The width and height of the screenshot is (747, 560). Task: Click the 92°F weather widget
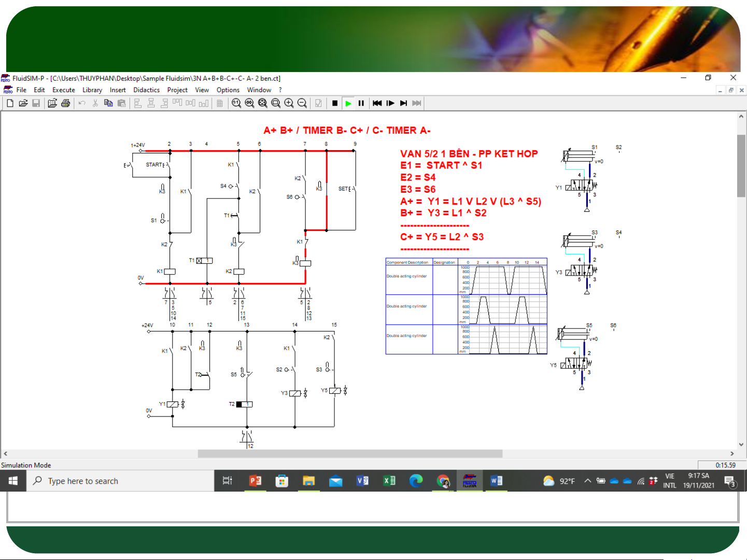559,481
